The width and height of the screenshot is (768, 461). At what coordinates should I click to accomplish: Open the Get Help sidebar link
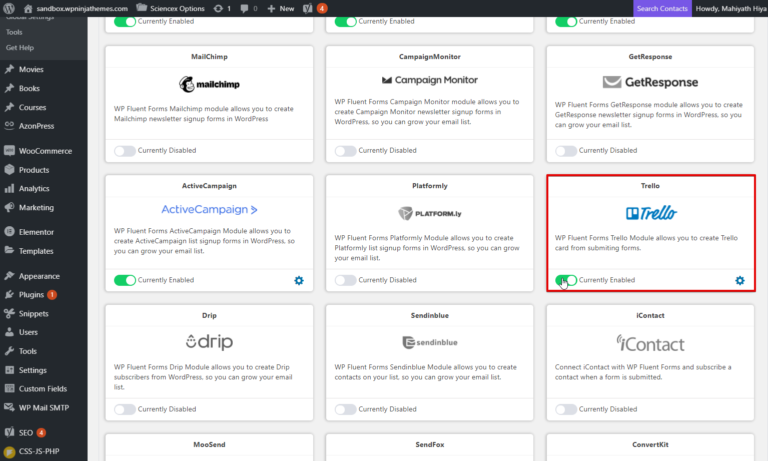pyautogui.click(x=22, y=47)
